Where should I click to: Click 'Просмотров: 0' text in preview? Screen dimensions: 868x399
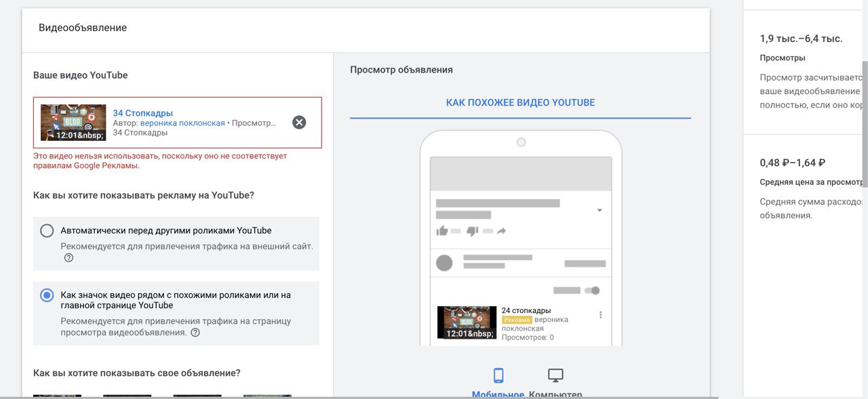click(x=528, y=337)
